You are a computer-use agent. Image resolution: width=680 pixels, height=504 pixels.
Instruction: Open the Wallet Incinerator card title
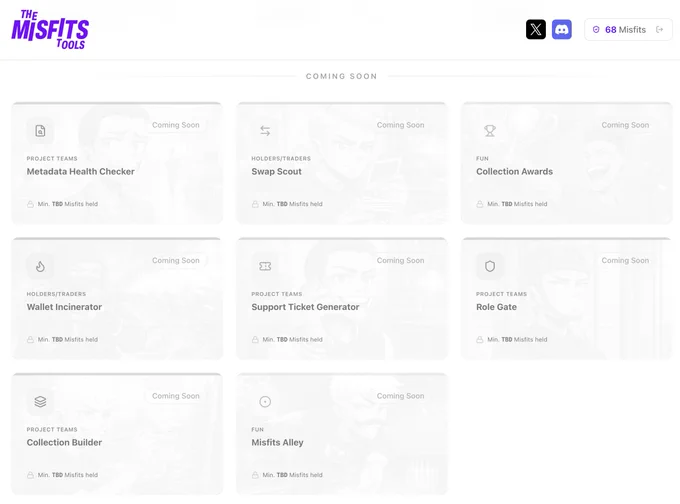[64, 307]
